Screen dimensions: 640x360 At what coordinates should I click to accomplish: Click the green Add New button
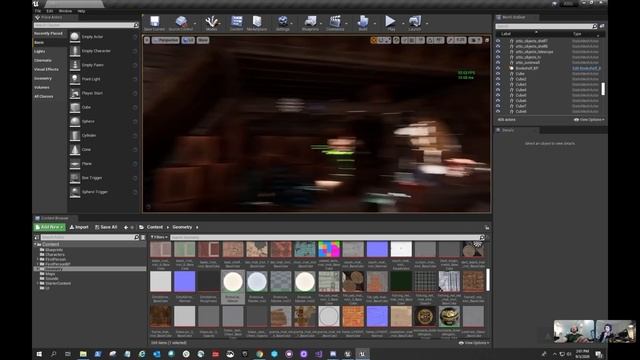click(x=49, y=227)
